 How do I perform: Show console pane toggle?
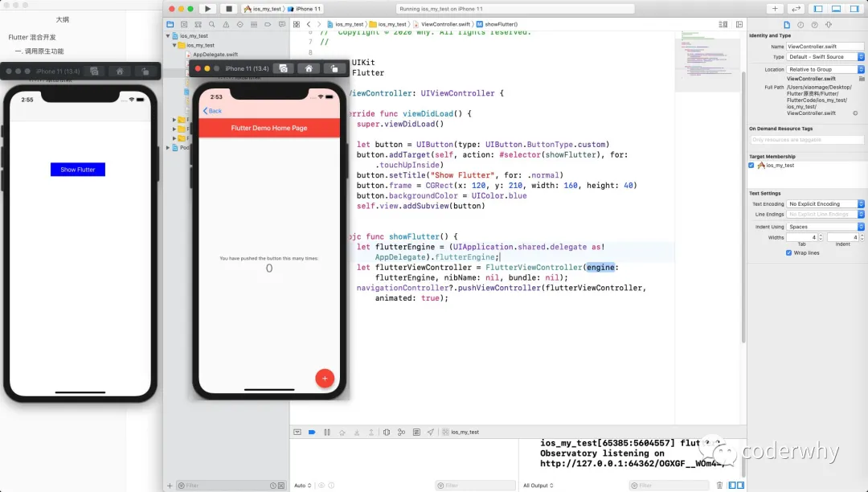tap(741, 486)
